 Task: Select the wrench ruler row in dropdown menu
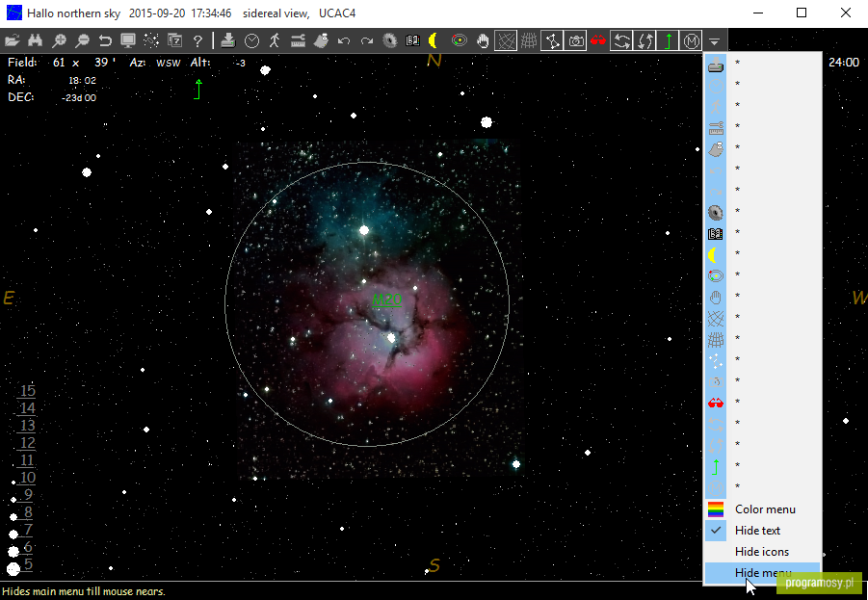pos(763,128)
